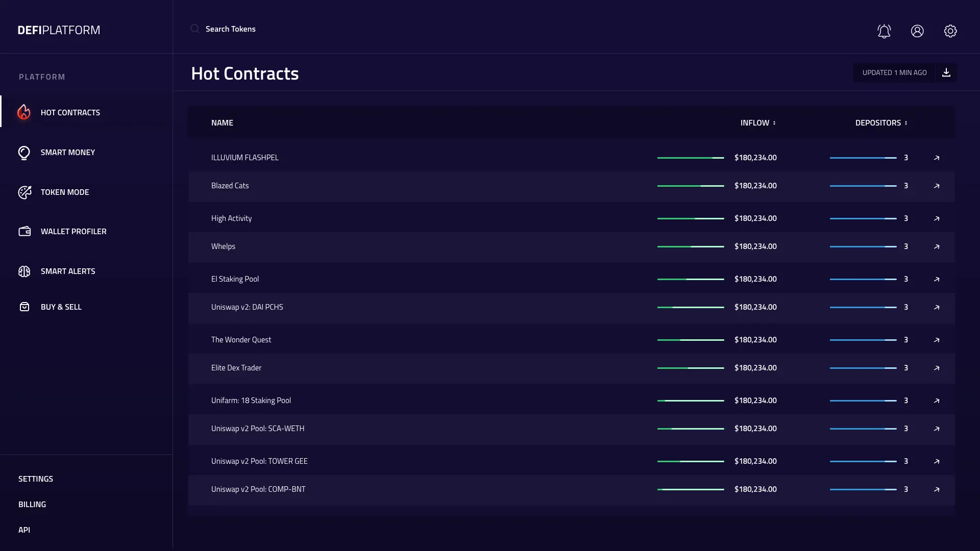Click the notification bell icon
This screenshot has width=980, height=551.
tap(884, 31)
